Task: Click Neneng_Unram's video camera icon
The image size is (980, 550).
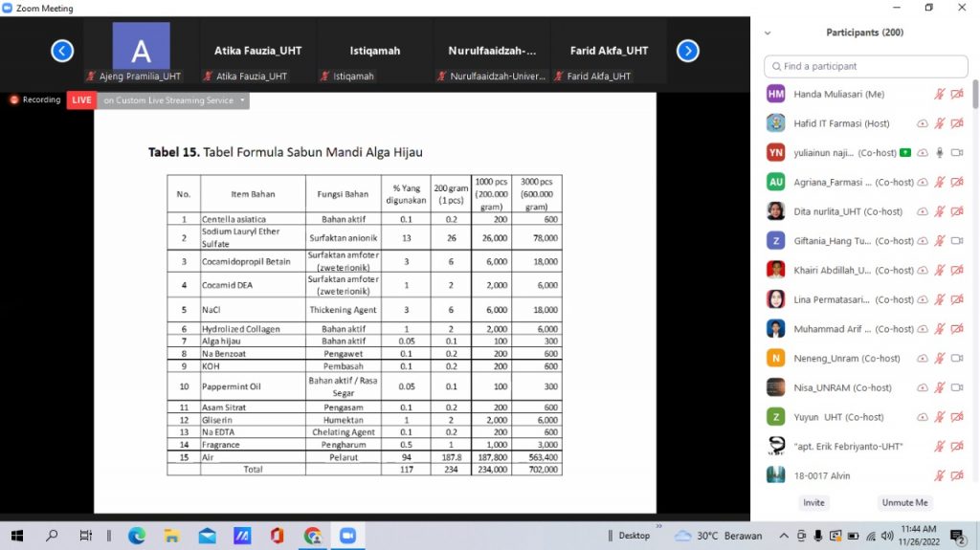Action: (x=957, y=358)
